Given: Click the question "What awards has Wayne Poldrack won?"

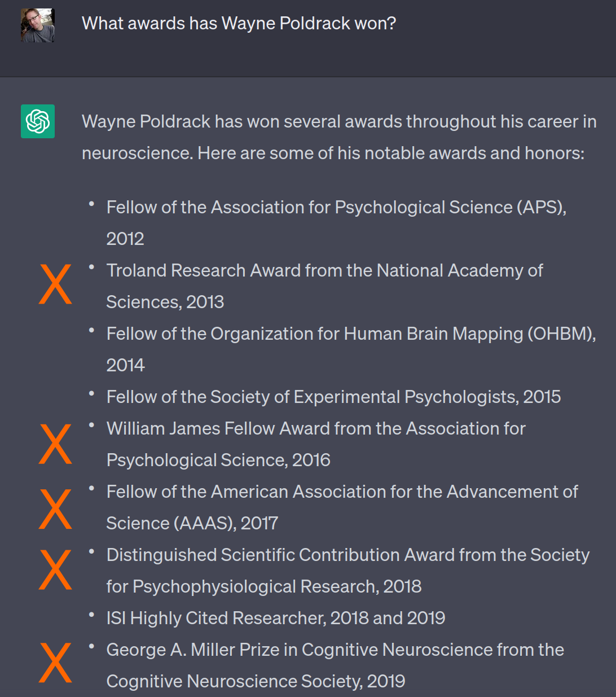Looking at the screenshot, I should 239,23.
